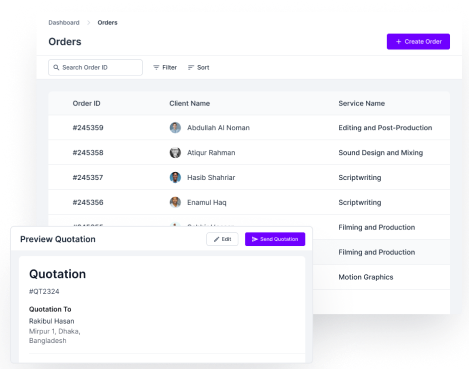Screen dimensions: 469x369
Task: Focus the Search Order ID field
Action: click(x=95, y=67)
